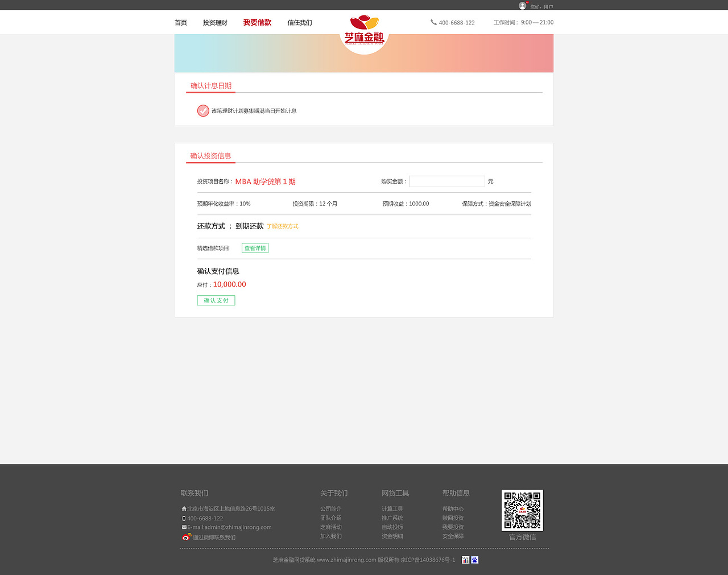728x575 pixels.
Task: Open 帮助中心 footer link
Action: coord(453,509)
